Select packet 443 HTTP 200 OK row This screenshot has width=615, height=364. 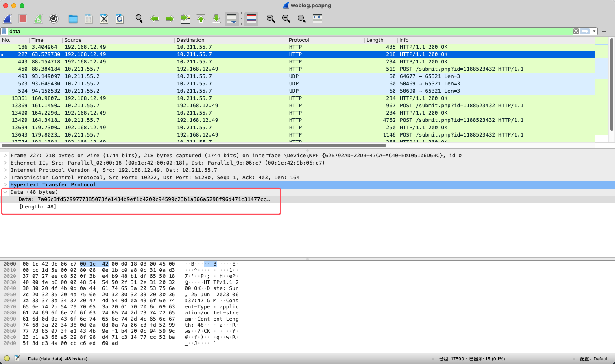click(x=297, y=62)
